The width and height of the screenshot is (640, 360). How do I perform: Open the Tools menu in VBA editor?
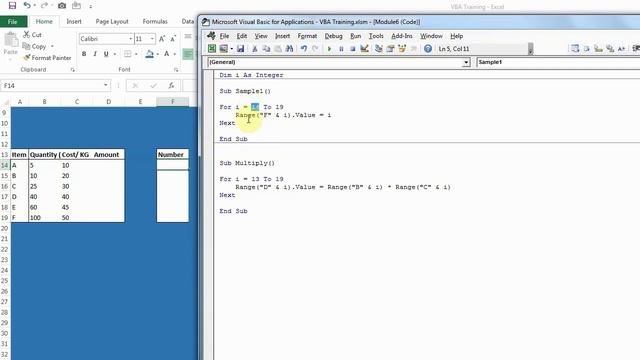376,36
